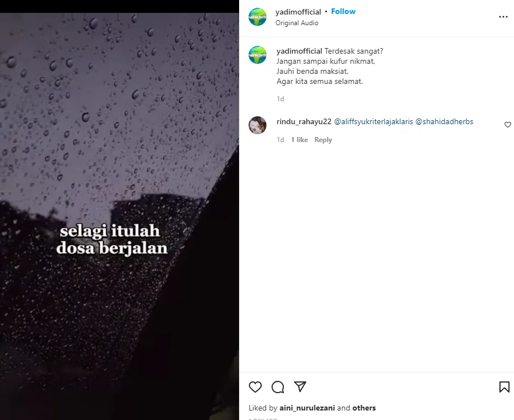Open yadimofficial profile picture in header
The image size is (514, 420).
[x=258, y=17]
